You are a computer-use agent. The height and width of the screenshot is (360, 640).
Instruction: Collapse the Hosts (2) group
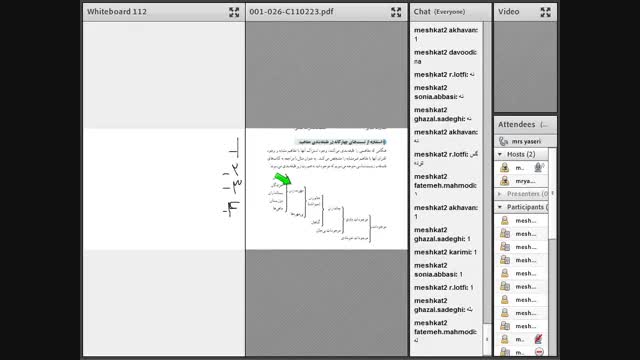coord(500,154)
